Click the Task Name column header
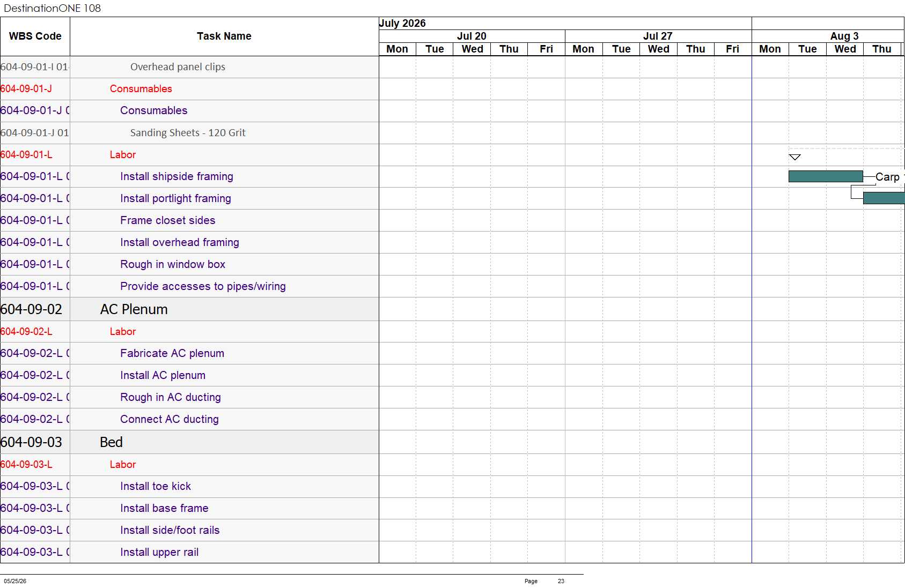 coord(224,36)
